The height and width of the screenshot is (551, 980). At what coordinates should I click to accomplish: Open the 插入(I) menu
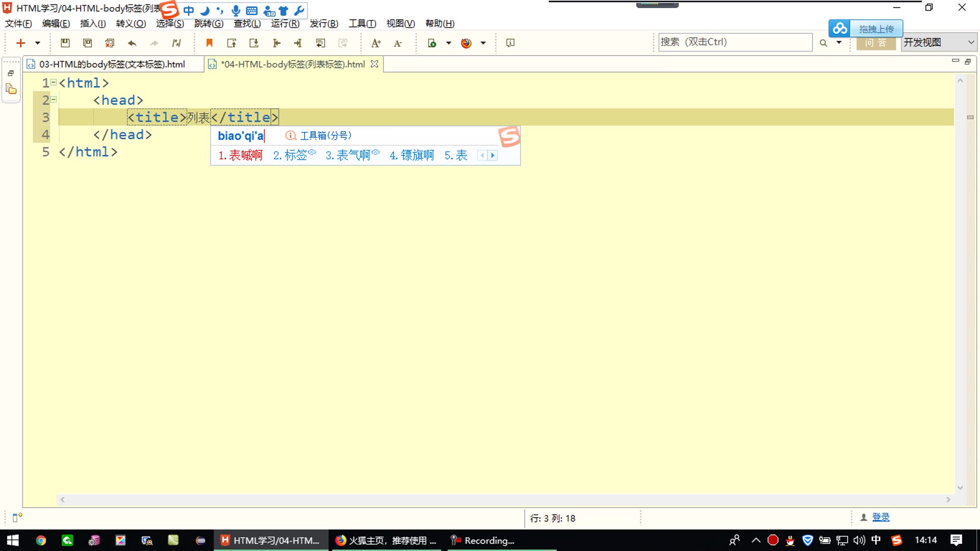tap(93, 23)
